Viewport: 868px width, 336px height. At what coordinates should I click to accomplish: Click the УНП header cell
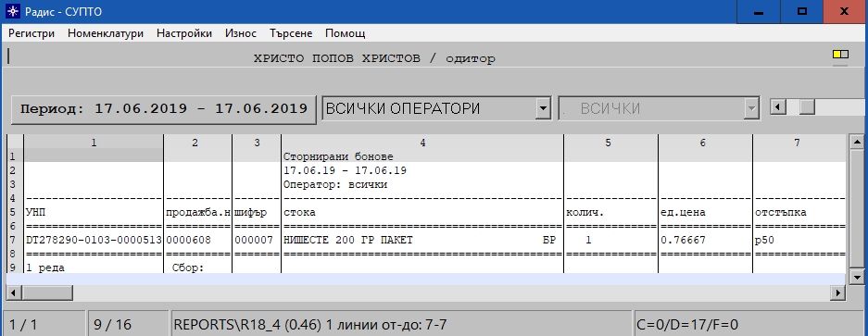tap(94, 213)
